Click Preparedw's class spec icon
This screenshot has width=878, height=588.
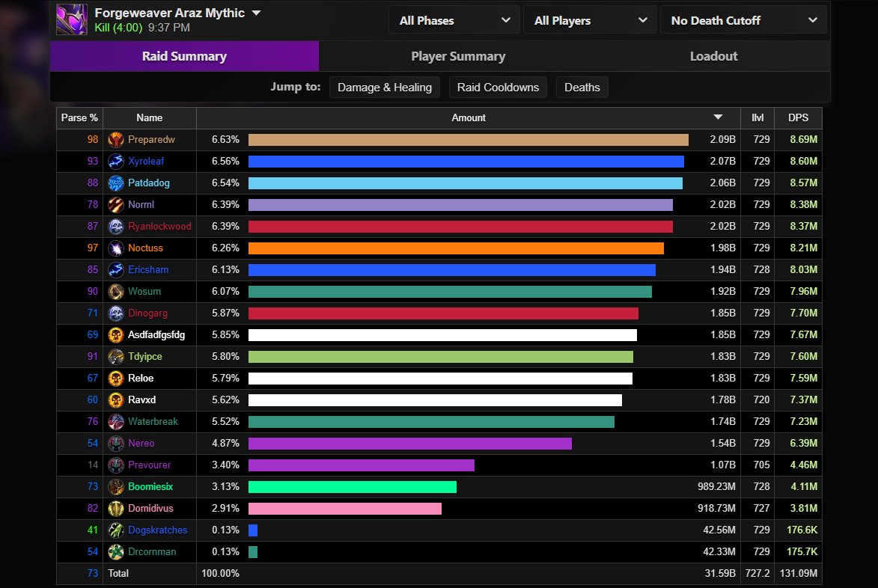116,139
